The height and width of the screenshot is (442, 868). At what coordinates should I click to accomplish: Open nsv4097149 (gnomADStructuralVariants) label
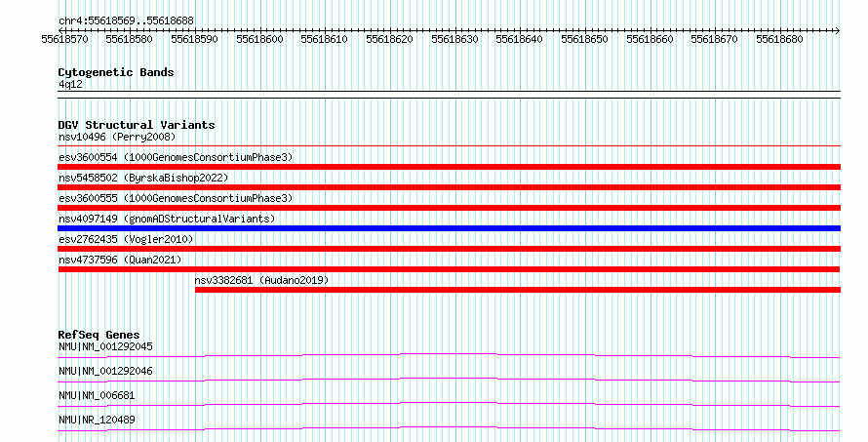click(x=167, y=219)
